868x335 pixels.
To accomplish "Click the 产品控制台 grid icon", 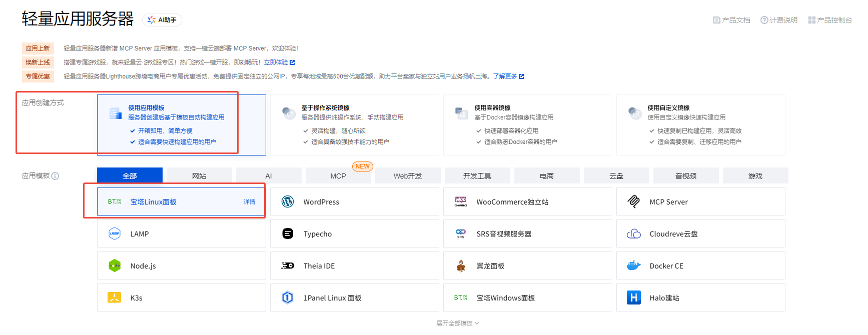I will coord(812,20).
